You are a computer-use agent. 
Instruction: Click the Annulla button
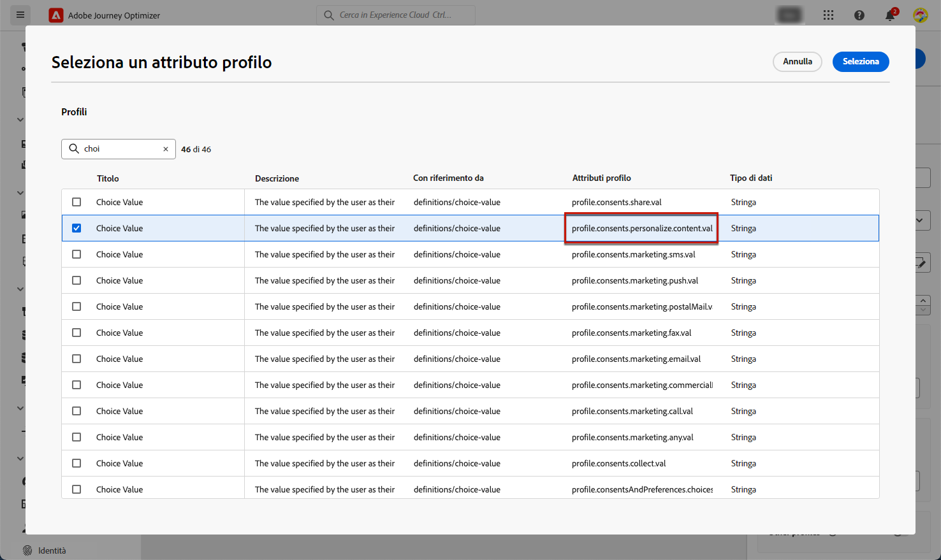click(797, 62)
